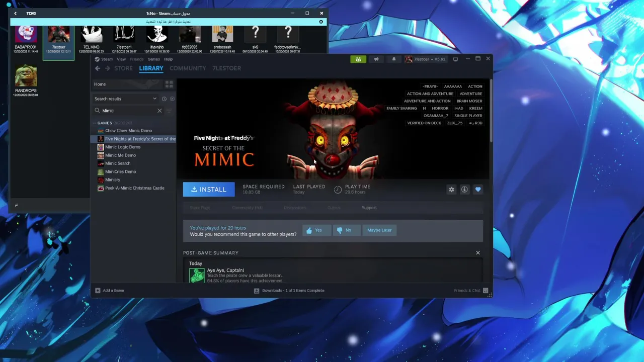Select the ifytvnjhb account avatar

157,35
